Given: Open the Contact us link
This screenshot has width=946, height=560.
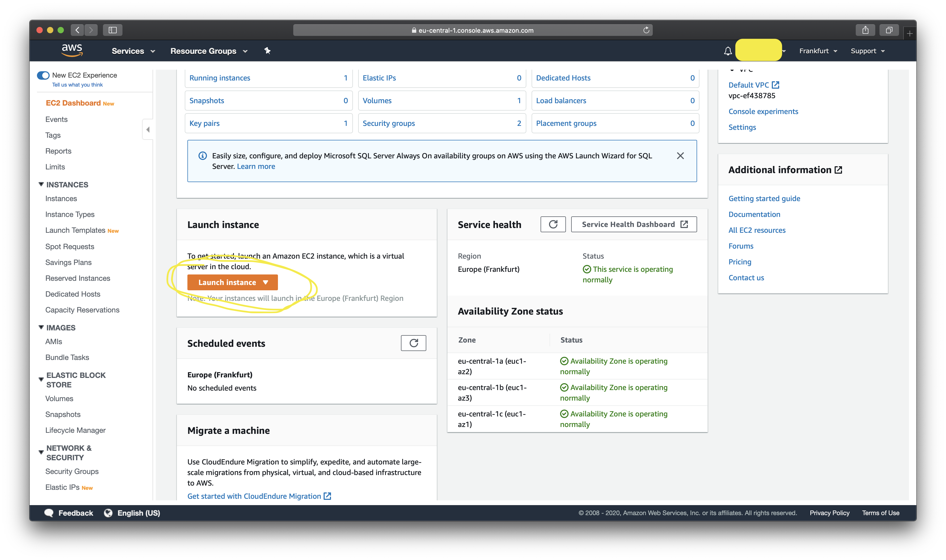Looking at the screenshot, I should (746, 278).
